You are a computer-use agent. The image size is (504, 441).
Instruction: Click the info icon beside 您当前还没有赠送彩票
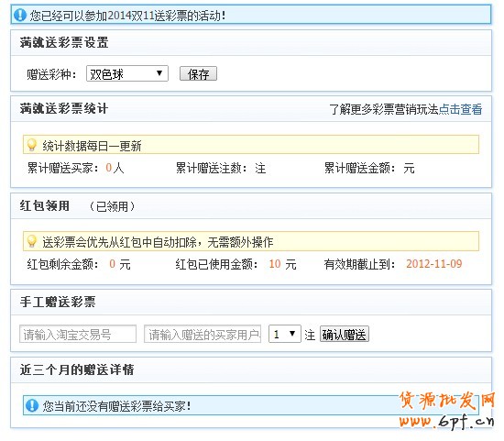pyautogui.click(x=32, y=405)
